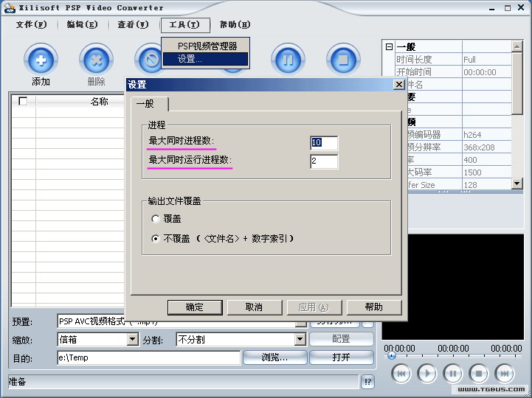Click the 开始时间 value 00:00:00

[x=486, y=72]
